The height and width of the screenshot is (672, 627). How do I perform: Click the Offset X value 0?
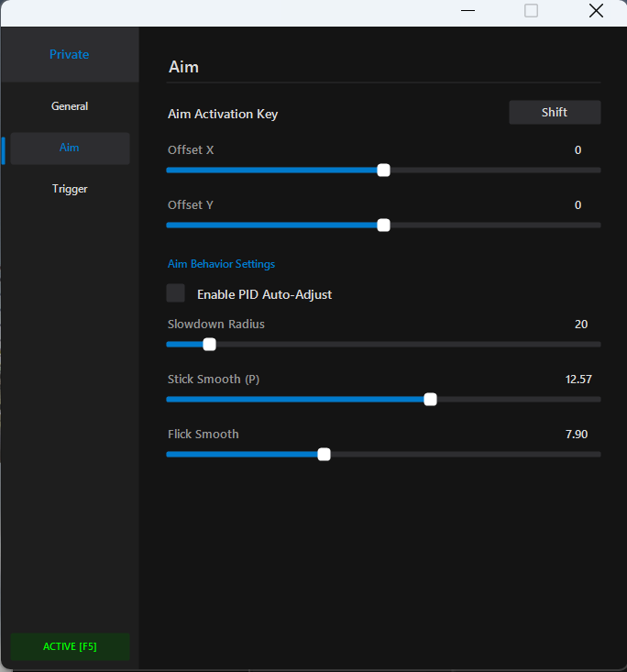577,149
